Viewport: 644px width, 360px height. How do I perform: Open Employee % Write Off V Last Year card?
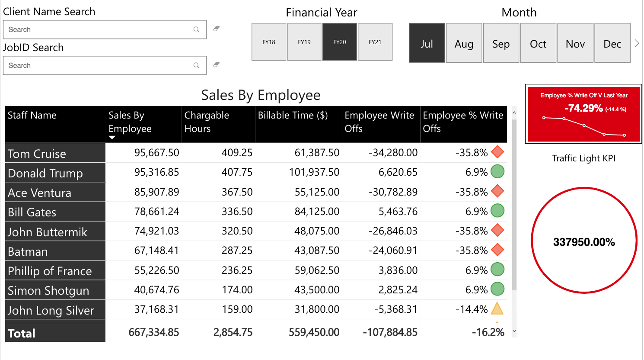583,114
